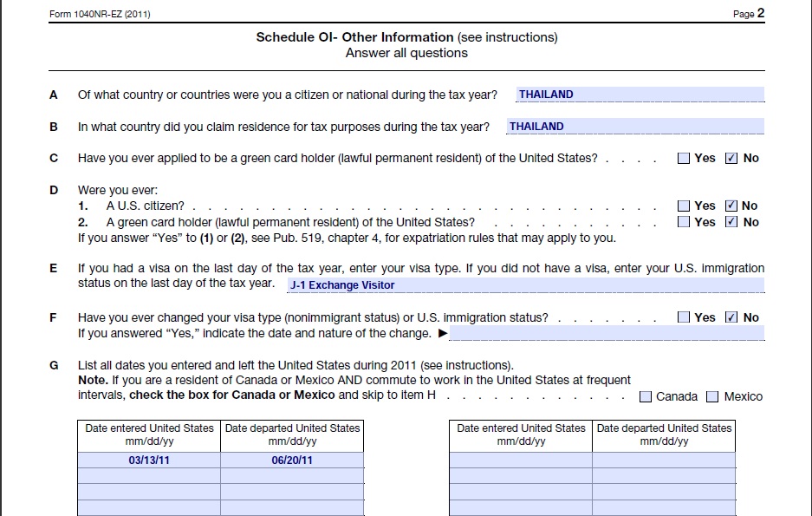812x516 pixels.
Task: Toggle No for green card application question C
Action: (731, 159)
